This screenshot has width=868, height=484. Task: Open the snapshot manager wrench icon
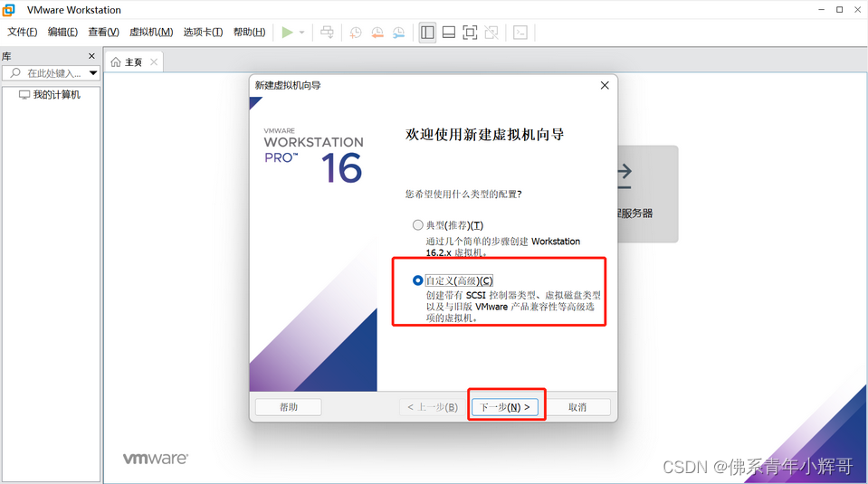(x=398, y=33)
